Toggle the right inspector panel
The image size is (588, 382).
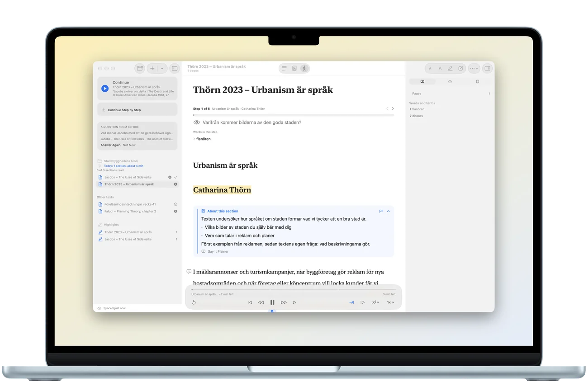[487, 69]
